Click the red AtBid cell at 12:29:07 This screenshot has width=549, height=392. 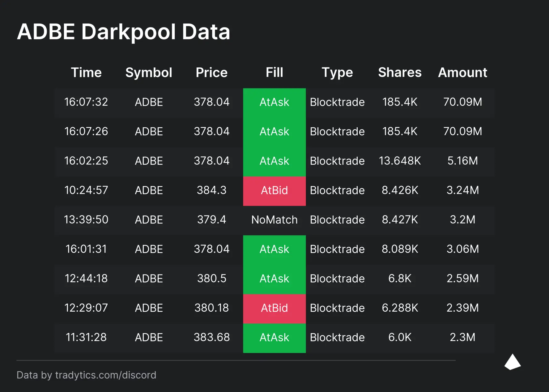tap(274, 308)
